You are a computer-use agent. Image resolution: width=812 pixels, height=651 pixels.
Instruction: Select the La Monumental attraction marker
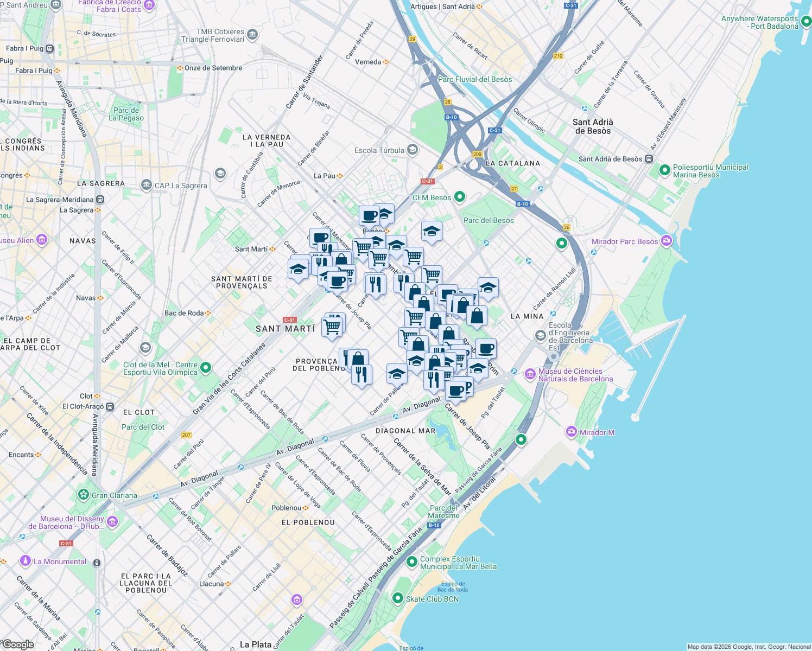point(25,561)
